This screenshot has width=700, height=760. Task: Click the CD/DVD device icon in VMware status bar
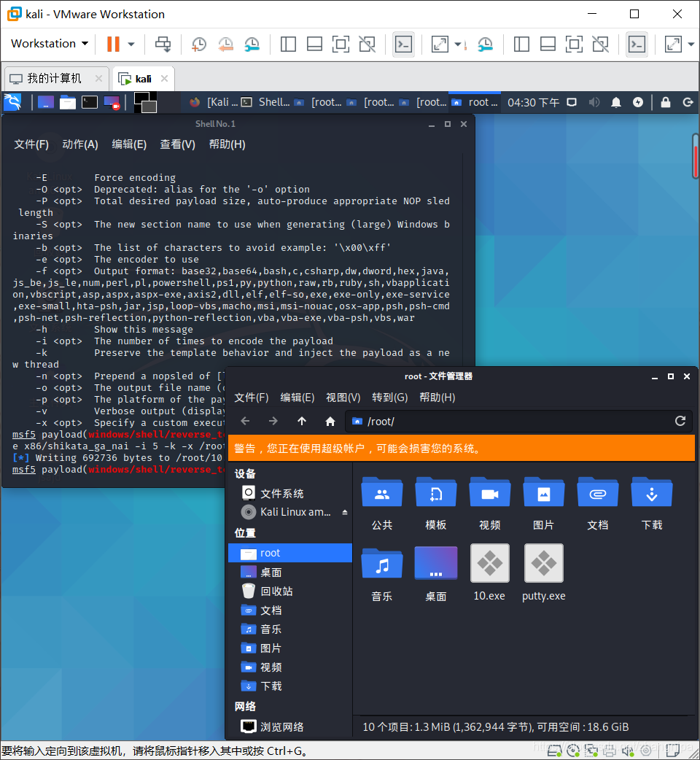pos(574,751)
